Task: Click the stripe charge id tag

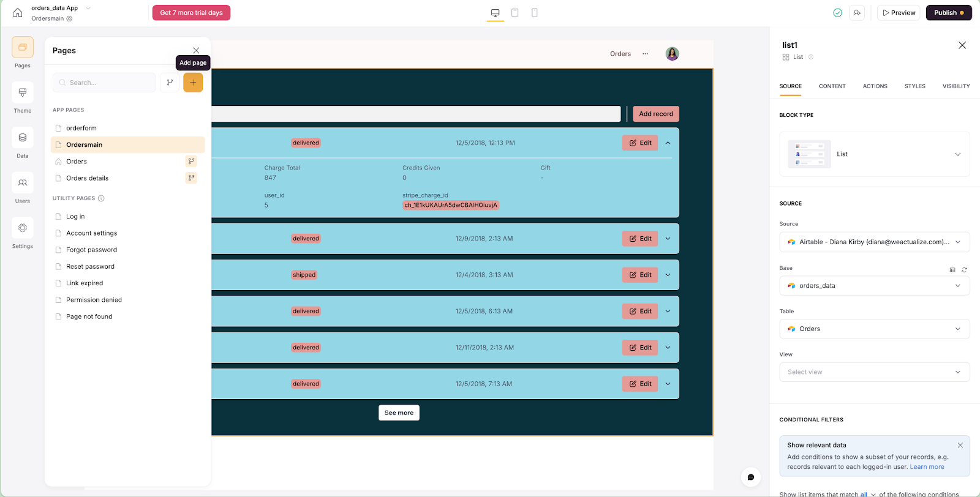Action: (451, 205)
